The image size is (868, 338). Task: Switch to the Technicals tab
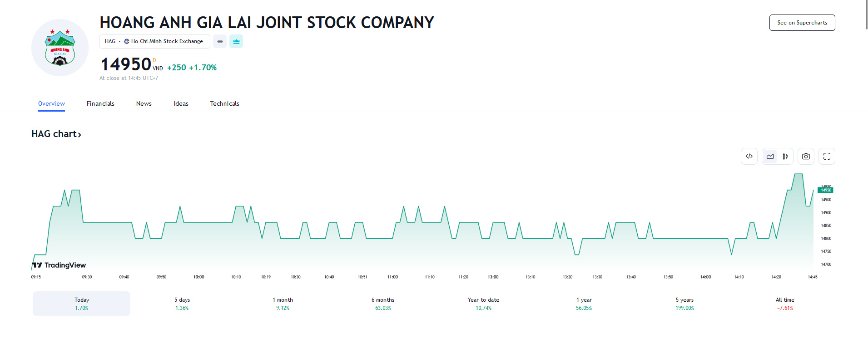(x=224, y=103)
